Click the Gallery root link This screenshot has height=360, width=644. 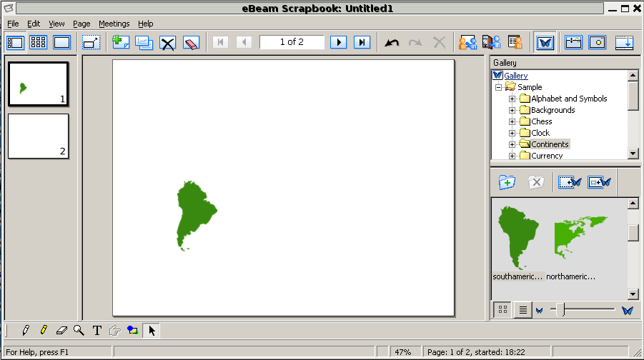515,76
